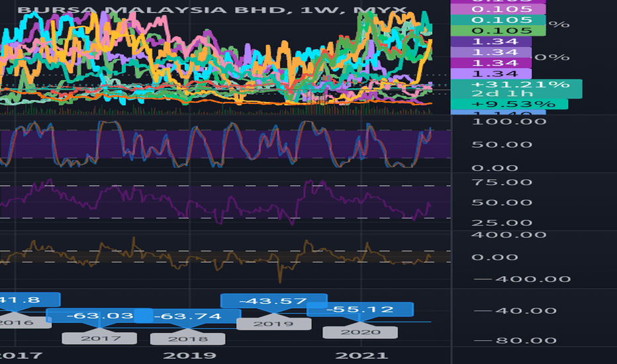Click the gray 2020 year tag

[x=360, y=332]
